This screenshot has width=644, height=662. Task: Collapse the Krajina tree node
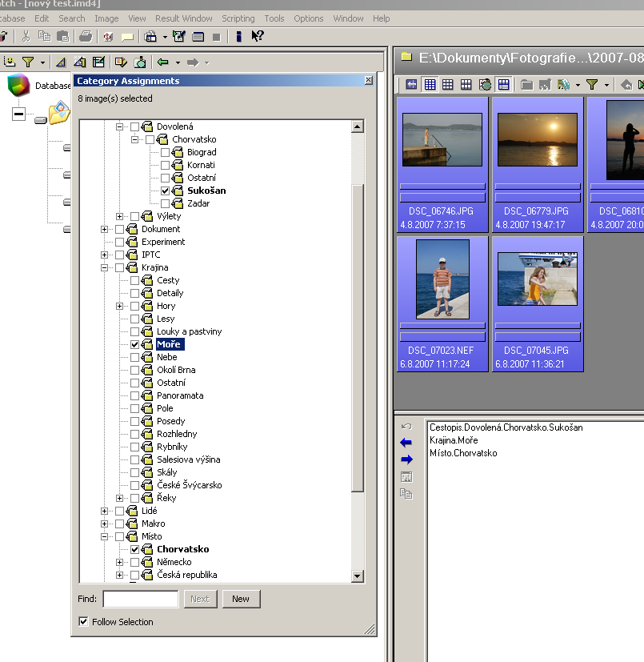point(104,267)
